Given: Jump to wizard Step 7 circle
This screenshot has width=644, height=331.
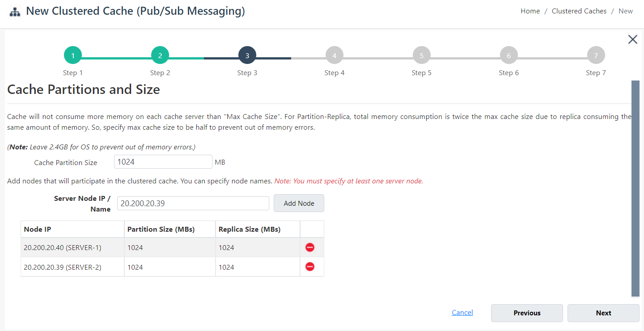Looking at the screenshot, I should click(596, 55).
